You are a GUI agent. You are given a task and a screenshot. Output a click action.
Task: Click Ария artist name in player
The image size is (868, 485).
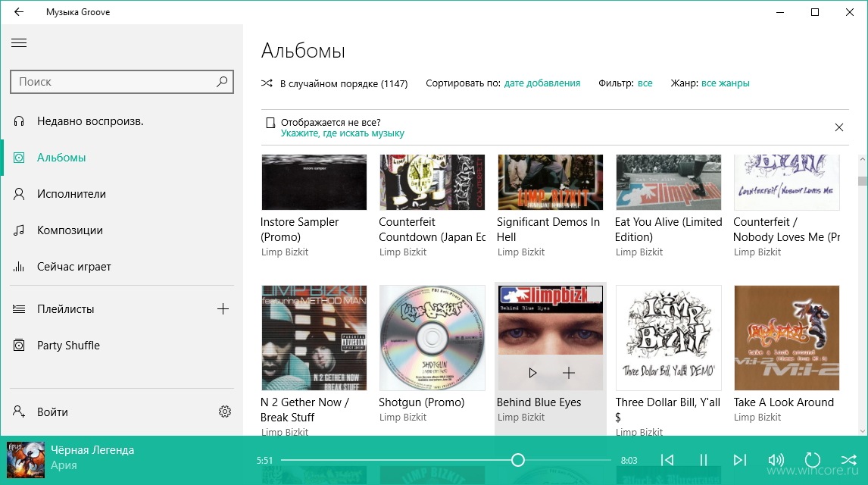(x=64, y=465)
